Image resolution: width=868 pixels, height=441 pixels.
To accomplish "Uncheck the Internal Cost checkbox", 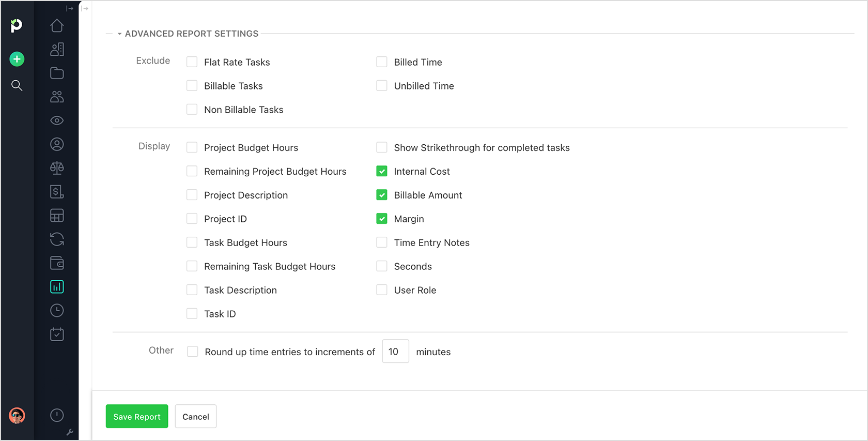I will pyautogui.click(x=382, y=171).
